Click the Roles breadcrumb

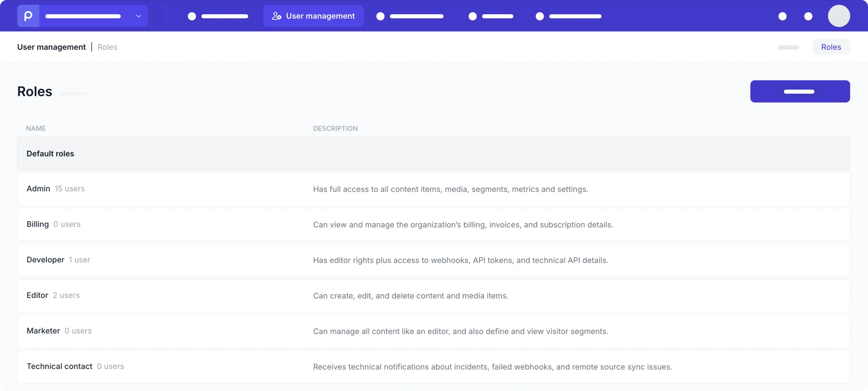[x=107, y=47]
